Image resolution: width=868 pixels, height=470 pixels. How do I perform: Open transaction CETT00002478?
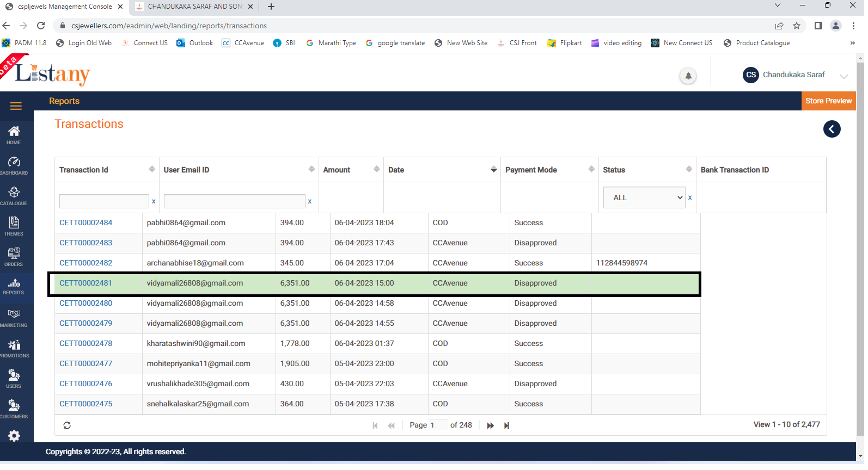pos(85,343)
